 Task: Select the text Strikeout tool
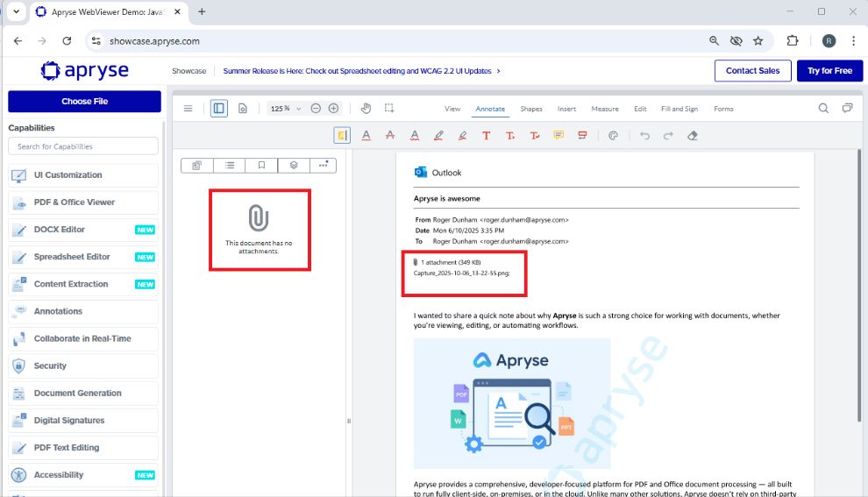tap(390, 136)
